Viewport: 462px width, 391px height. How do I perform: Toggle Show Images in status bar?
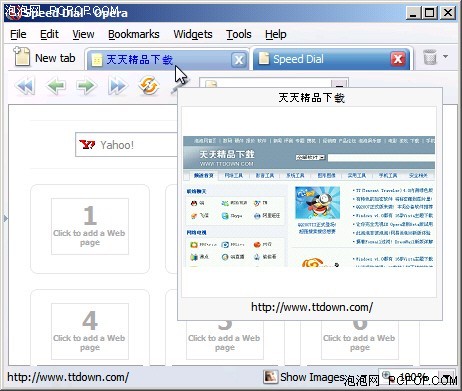pyautogui.click(x=303, y=377)
